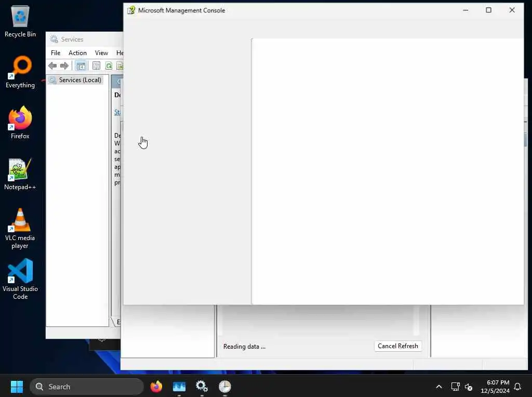Select Everything desktop shortcut
532x397 pixels.
[20, 72]
